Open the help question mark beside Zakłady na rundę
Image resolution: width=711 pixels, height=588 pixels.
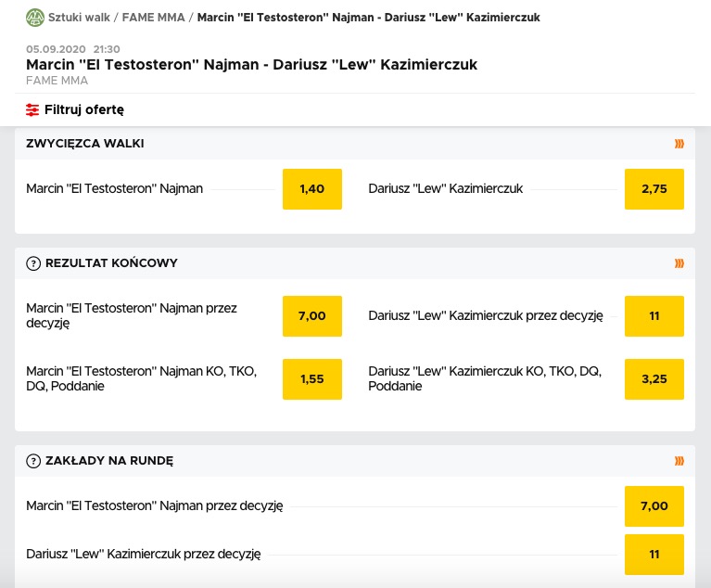[33, 461]
